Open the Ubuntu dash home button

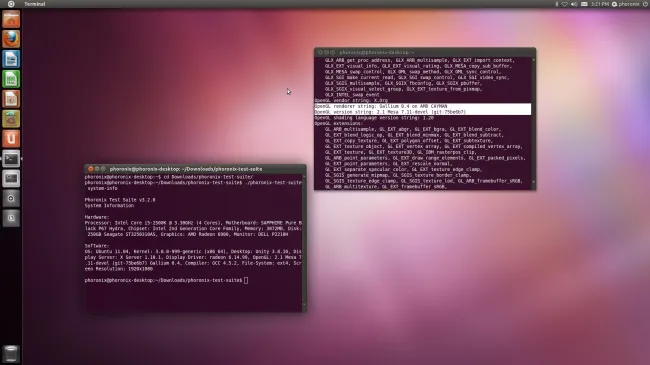coord(11,4)
